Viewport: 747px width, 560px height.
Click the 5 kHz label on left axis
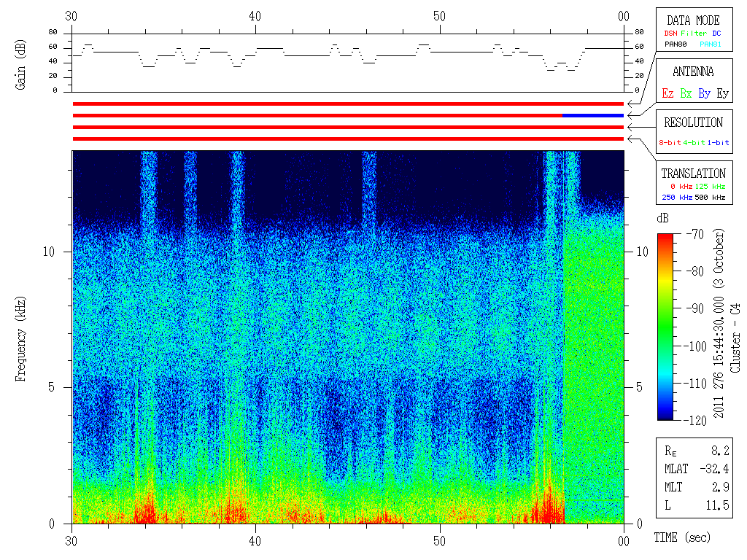tap(52, 387)
